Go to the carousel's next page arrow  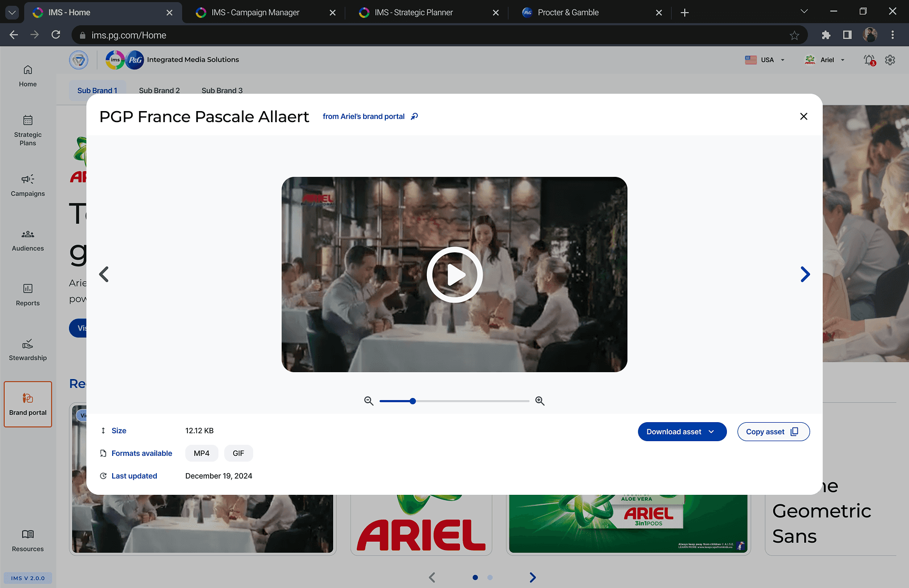tap(533, 577)
